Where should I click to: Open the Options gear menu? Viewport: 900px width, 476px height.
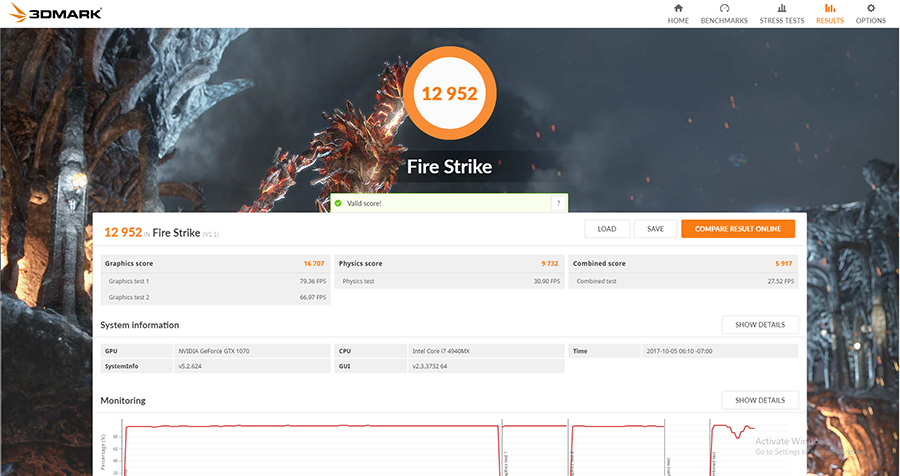[870, 14]
